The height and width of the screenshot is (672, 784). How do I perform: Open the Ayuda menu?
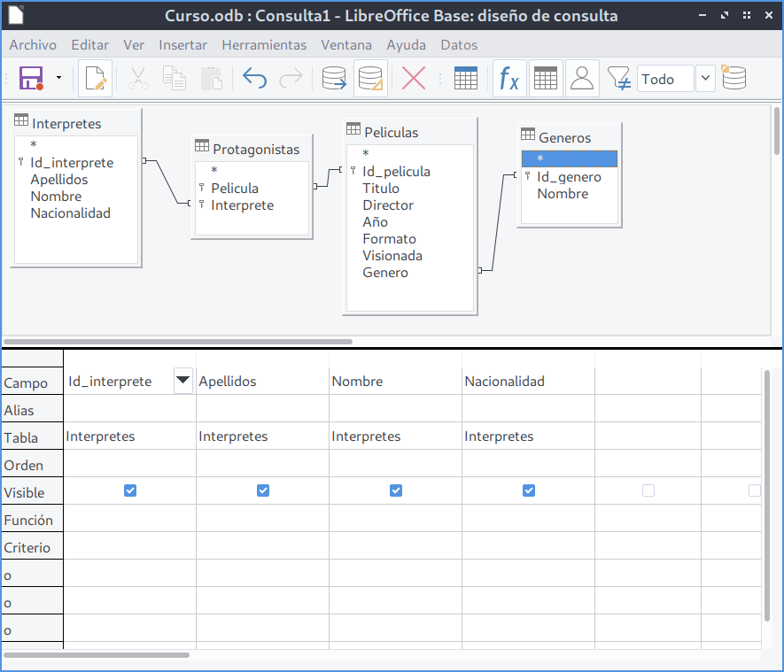click(x=406, y=45)
